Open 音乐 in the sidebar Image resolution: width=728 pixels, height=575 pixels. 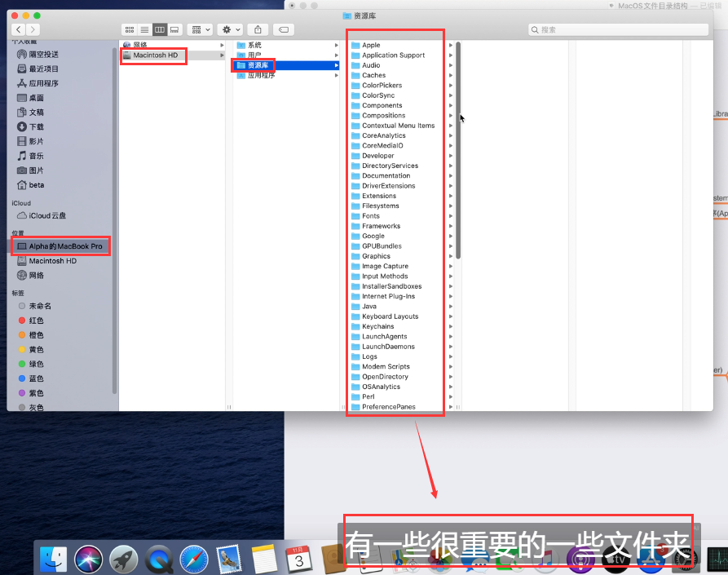tap(31, 156)
